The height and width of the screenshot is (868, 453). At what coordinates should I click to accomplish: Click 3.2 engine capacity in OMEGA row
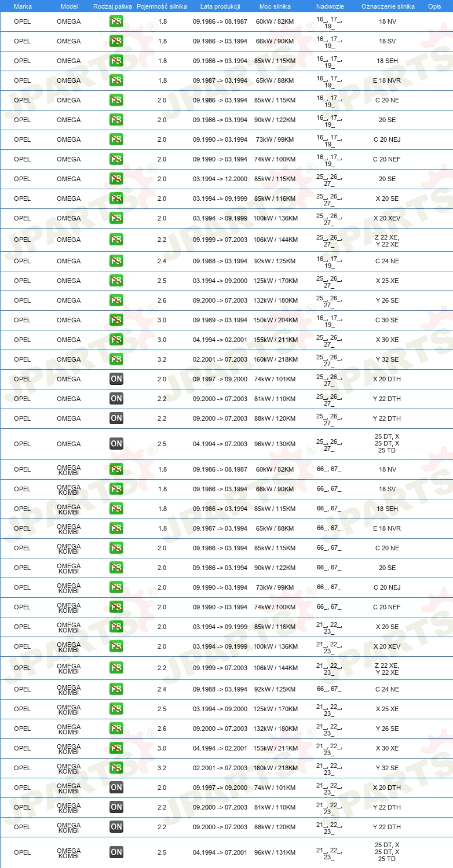point(162,360)
